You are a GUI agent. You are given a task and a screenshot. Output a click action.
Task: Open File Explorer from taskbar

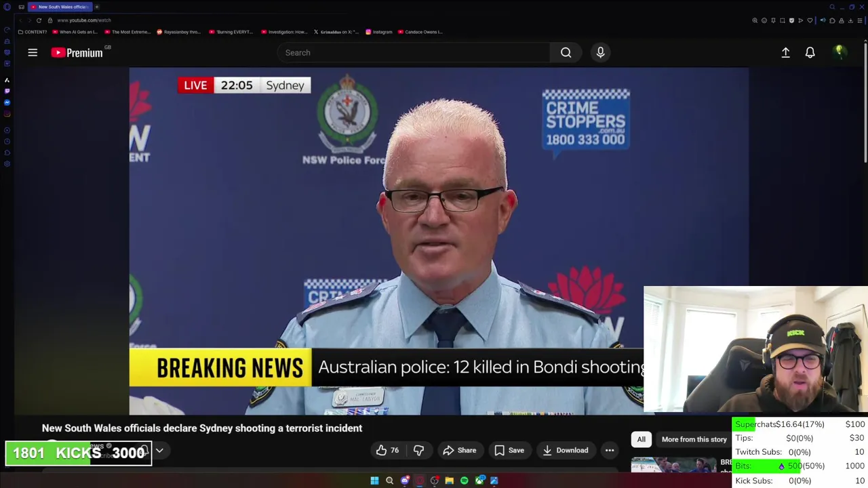point(449,481)
